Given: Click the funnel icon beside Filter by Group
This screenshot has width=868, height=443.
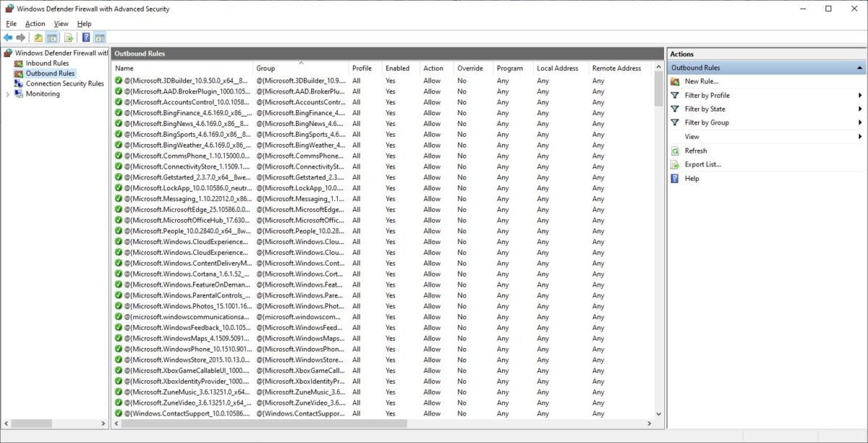Looking at the screenshot, I should [x=675, y=122].
